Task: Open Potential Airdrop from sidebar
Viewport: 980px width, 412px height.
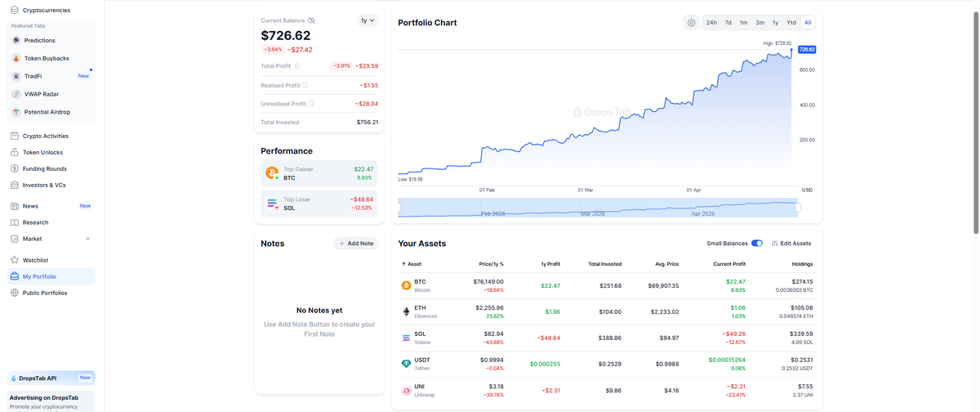Action: pyautogui.click(x=51, y=112)
